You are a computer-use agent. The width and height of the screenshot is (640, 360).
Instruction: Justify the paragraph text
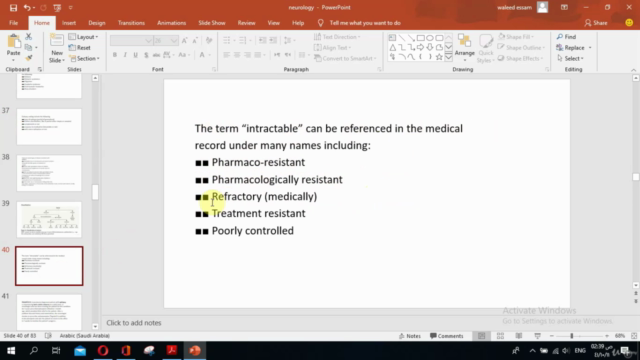258,55
